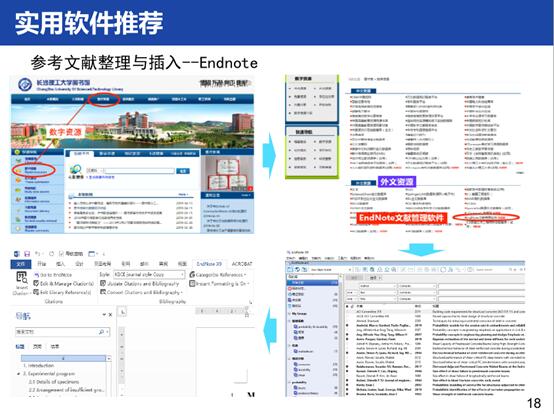Click the Go to EndNote icon

point(36,275)
